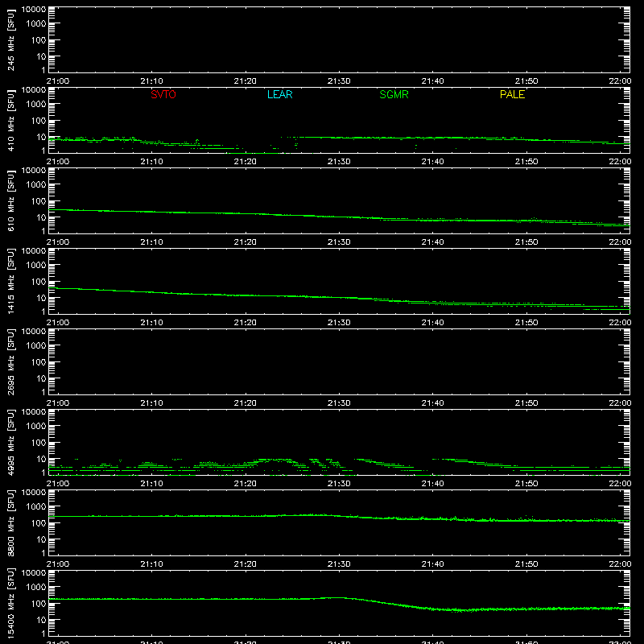644x644 pixels.
Task: Click the 100 tick label of 610 MHz panel
Action: click(39, 201)
